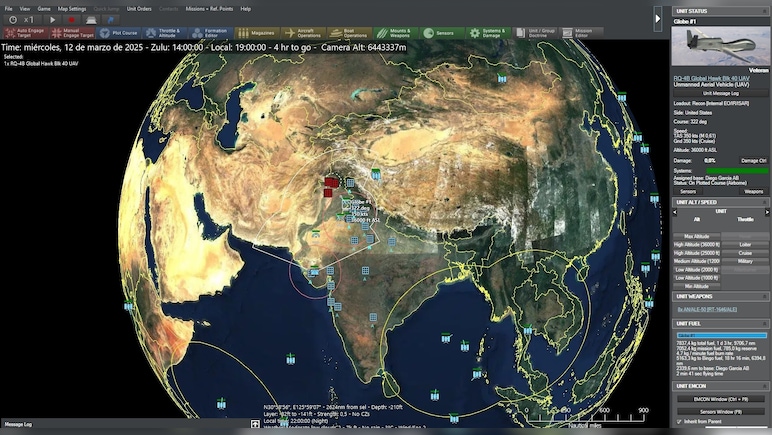The width and height of the screenshot is (772, 435).
Task: Collapse the UNIT ALT / SPEED panel
Action: pos(765,202)
